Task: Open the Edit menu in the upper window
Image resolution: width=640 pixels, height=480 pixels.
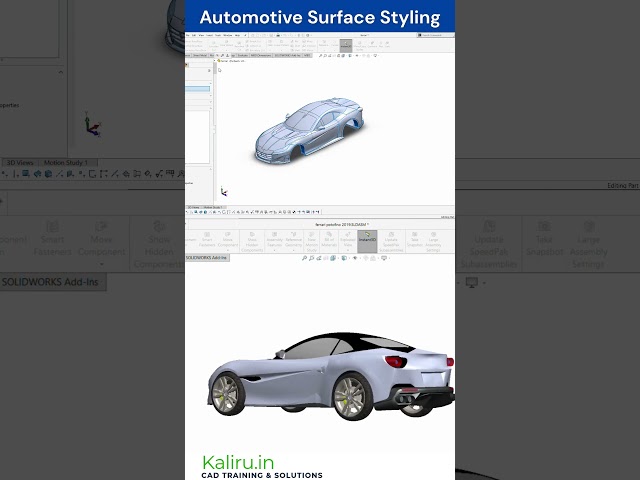Action: coord(194,35)
